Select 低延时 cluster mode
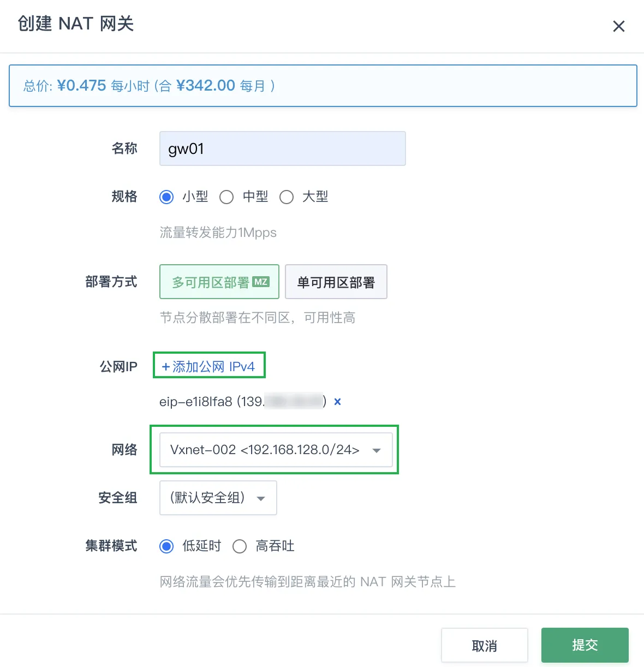 166,546
